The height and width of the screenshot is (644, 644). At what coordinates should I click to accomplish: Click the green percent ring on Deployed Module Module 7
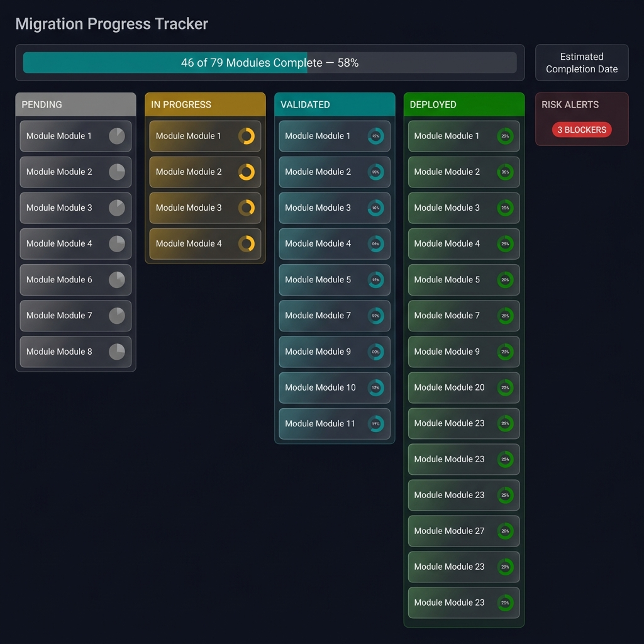click(505, 316)
